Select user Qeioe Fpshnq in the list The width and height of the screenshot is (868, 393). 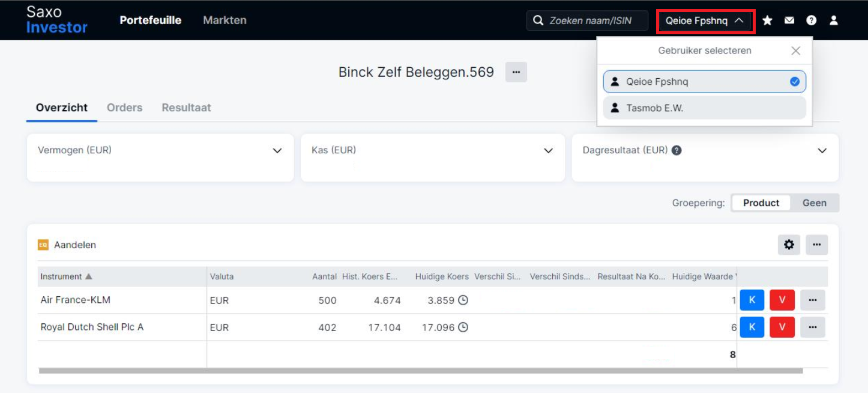pyautogui.click(x=705, y=82)
